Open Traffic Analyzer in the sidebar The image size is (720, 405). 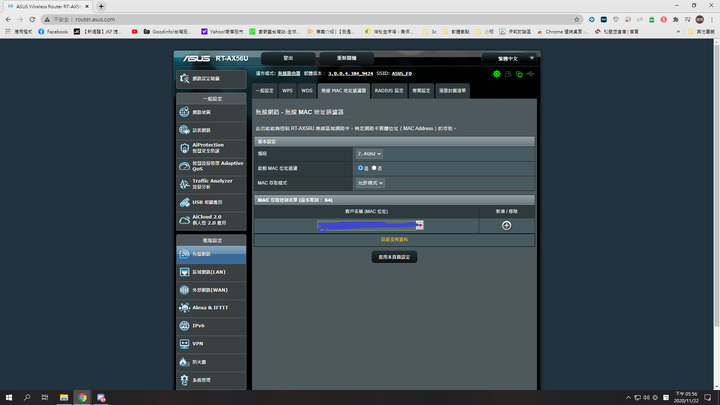coord(211,184)
